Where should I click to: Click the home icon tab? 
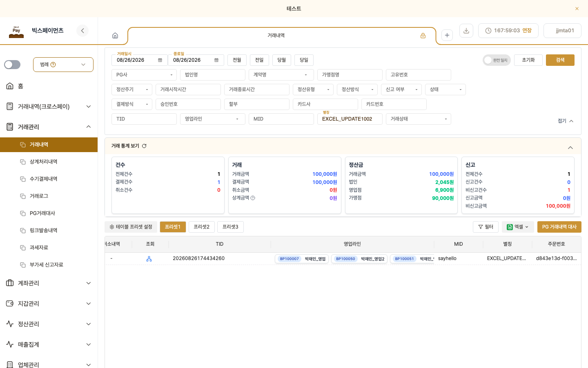115,36
